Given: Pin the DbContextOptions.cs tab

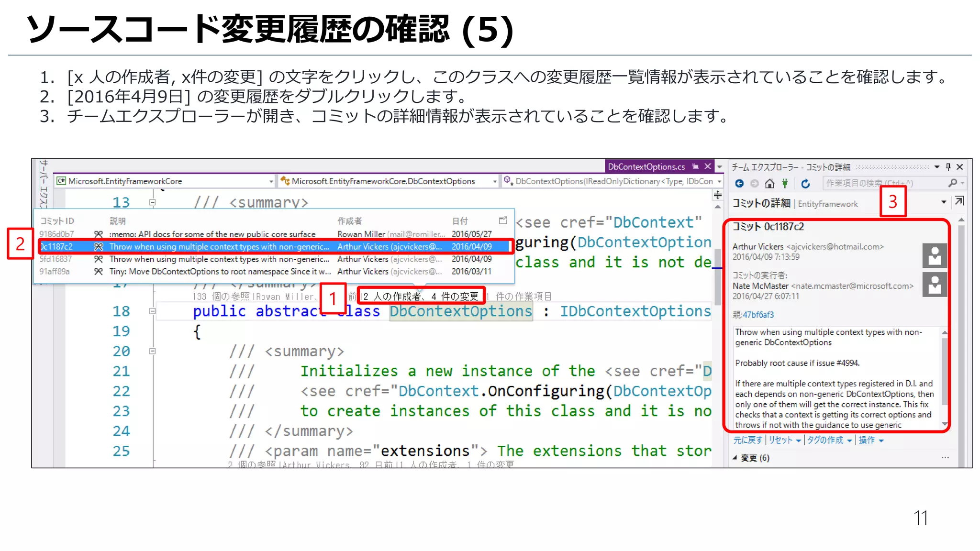Looking at the screenshot, I should click(695, 166).
